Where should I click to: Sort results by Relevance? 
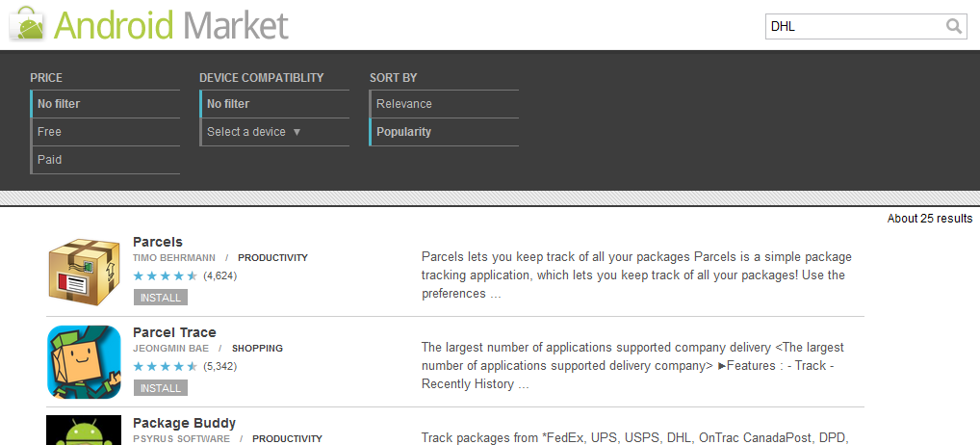point(404,104)
